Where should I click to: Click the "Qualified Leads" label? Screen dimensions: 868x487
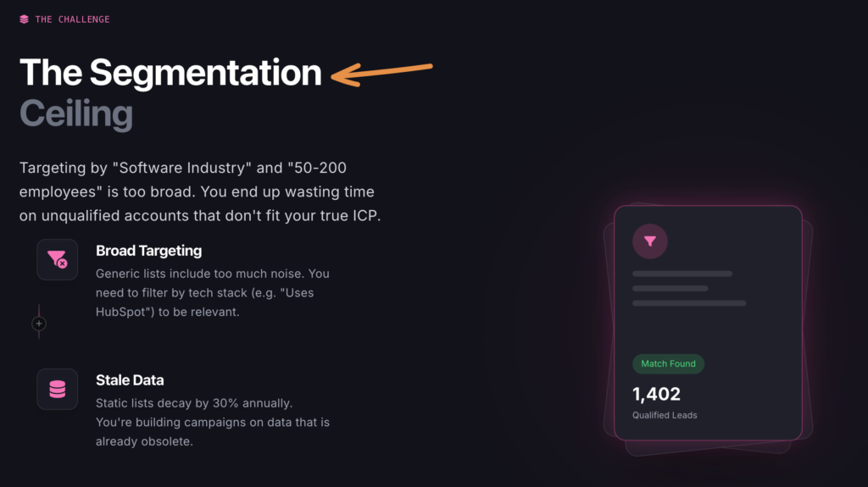point(665,415)
